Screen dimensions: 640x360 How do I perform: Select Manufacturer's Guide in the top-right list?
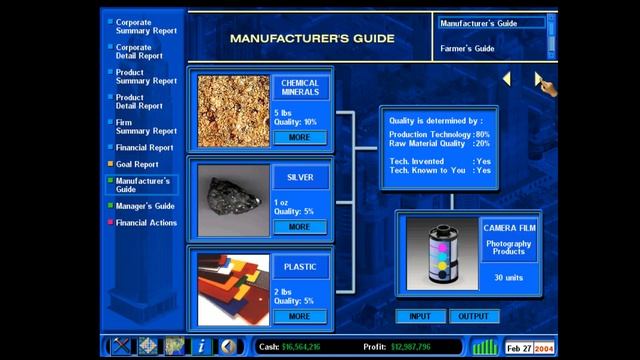click(491, 23)
